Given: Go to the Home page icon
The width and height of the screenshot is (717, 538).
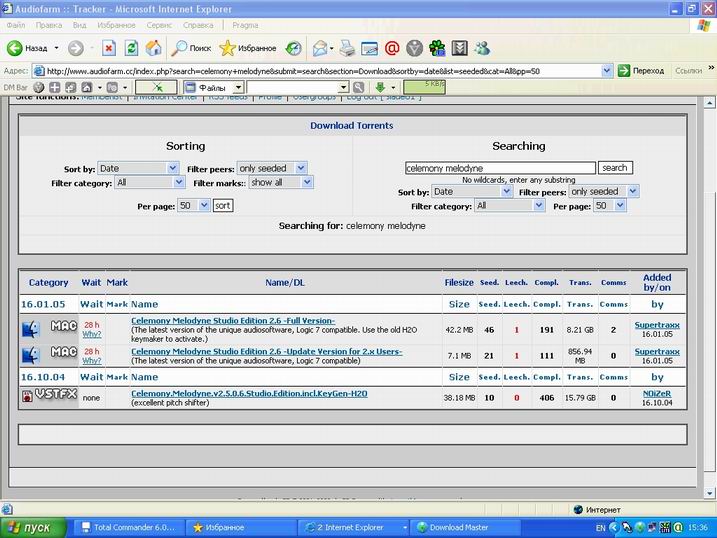Looking at the screenshot, I should pyautogui.click(x=153, y=48).
